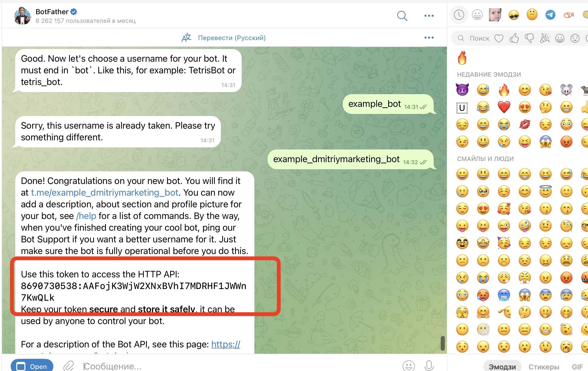Open translation bar options menu

(429, 38)
